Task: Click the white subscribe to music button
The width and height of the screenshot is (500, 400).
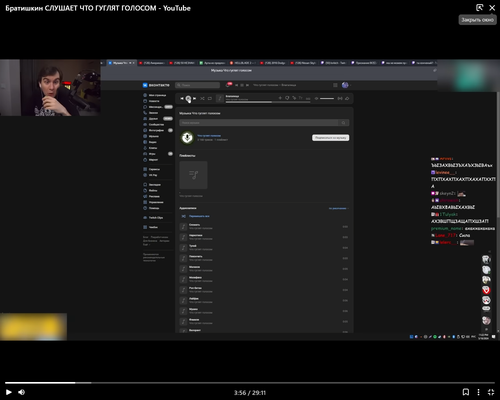Action: coord(331,138)
